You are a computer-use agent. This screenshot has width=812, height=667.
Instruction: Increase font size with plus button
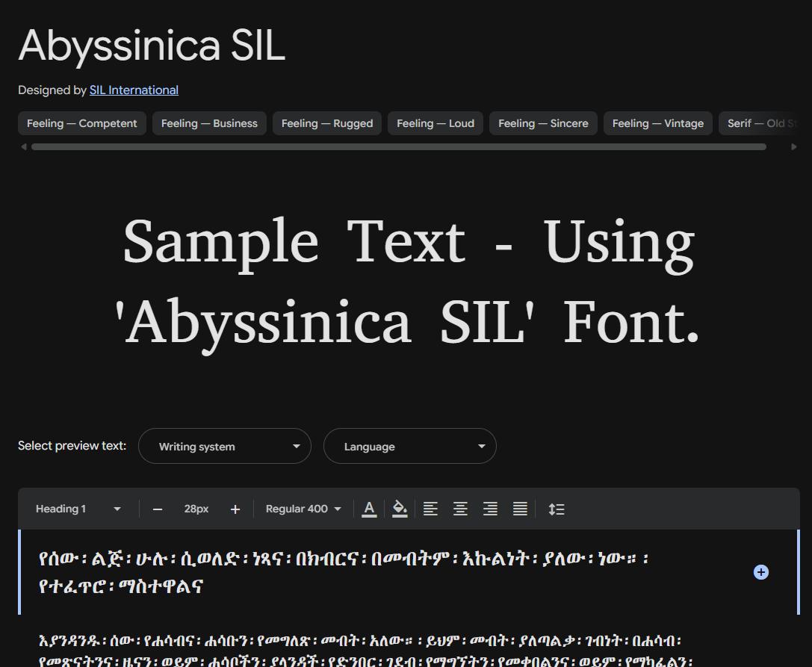pos(235,509)
